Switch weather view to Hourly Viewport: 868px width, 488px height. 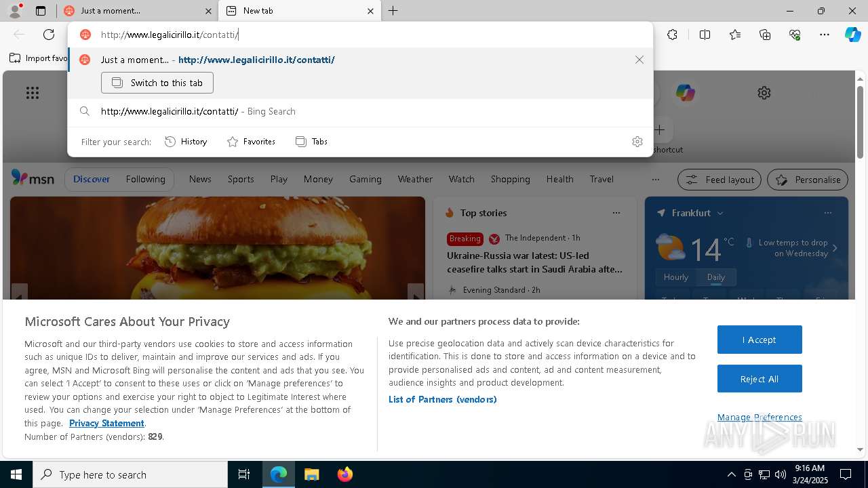click(x=675, y=277)
